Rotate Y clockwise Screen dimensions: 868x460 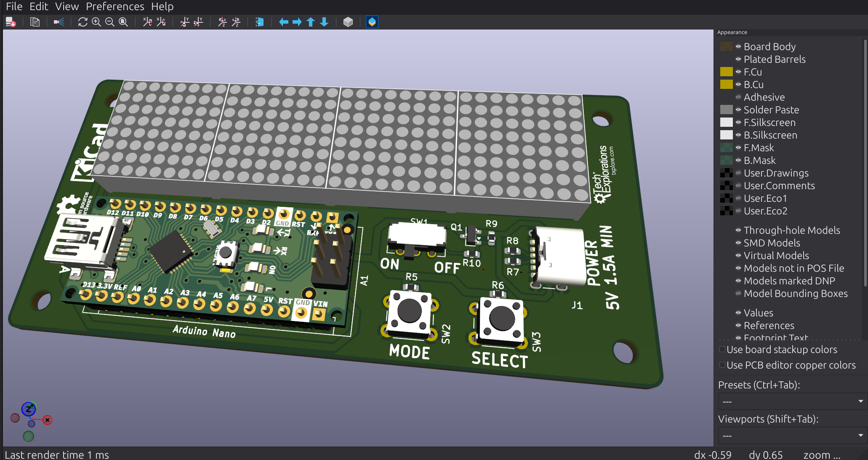pyautogui.click(x=185, y=22)
